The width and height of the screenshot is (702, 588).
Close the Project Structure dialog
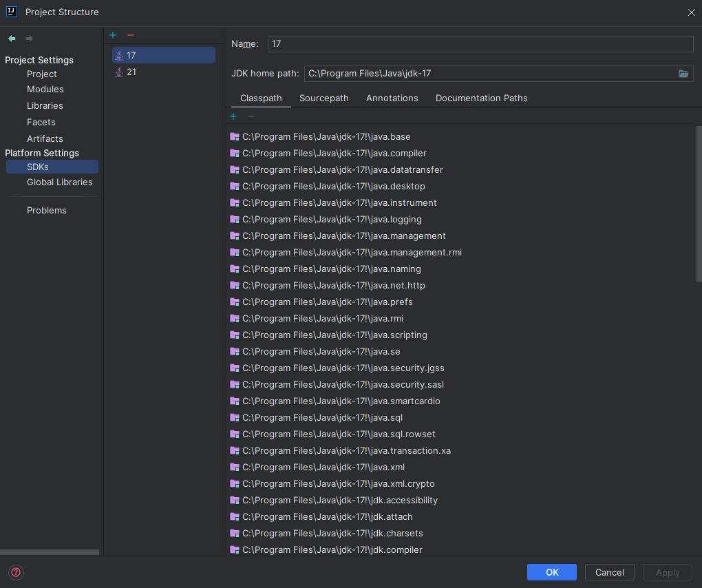[x=691, y=12]
